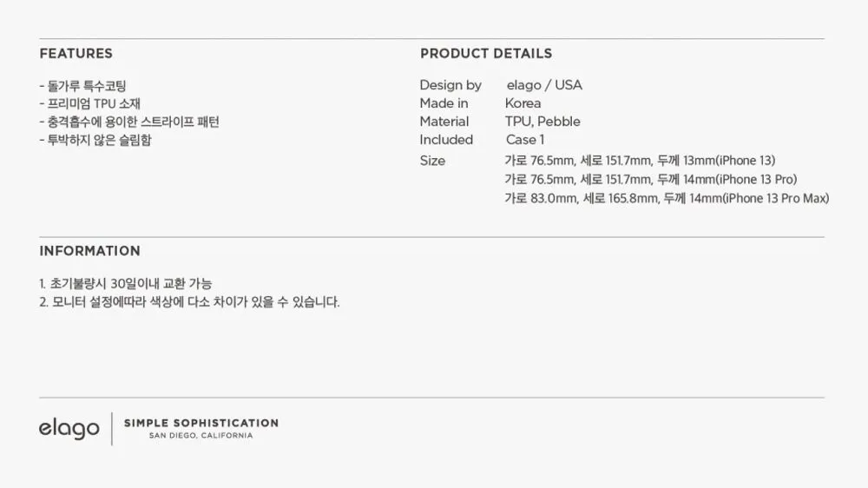This screenshot has height=488, width=868.
Task: Click the iPhone 13 size line
Action: click(x=640, y=161)
